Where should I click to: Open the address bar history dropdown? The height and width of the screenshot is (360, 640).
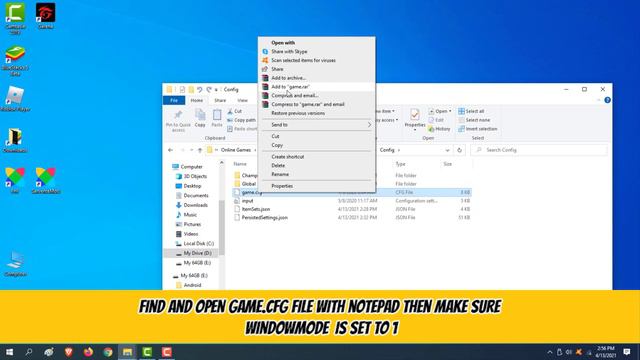(447, 150)
